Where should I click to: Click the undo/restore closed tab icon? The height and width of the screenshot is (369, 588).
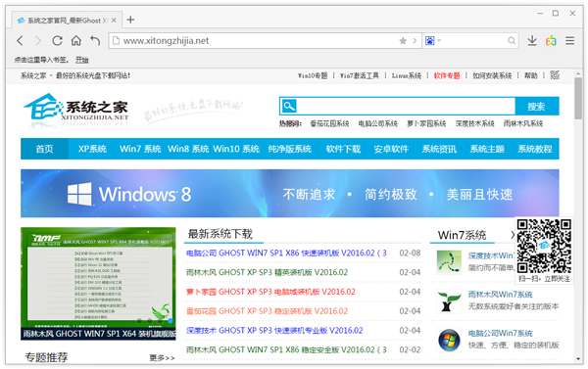click(95, 40)
